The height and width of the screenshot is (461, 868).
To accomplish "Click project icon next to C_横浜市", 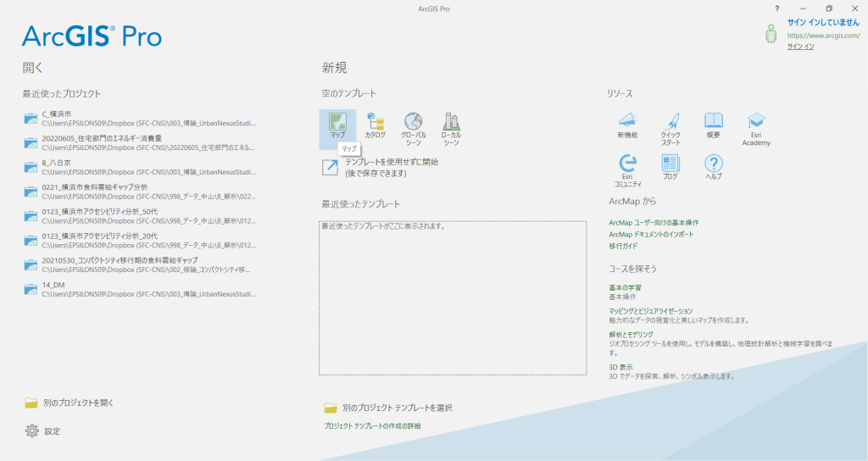I will (x=31, y=119).
